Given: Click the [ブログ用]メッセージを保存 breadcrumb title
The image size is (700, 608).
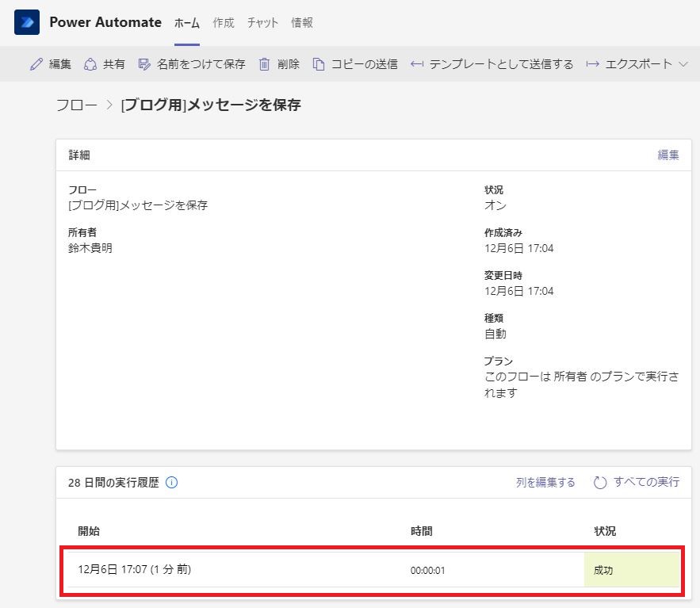Looking at the screenshot, I should (211, 105).
